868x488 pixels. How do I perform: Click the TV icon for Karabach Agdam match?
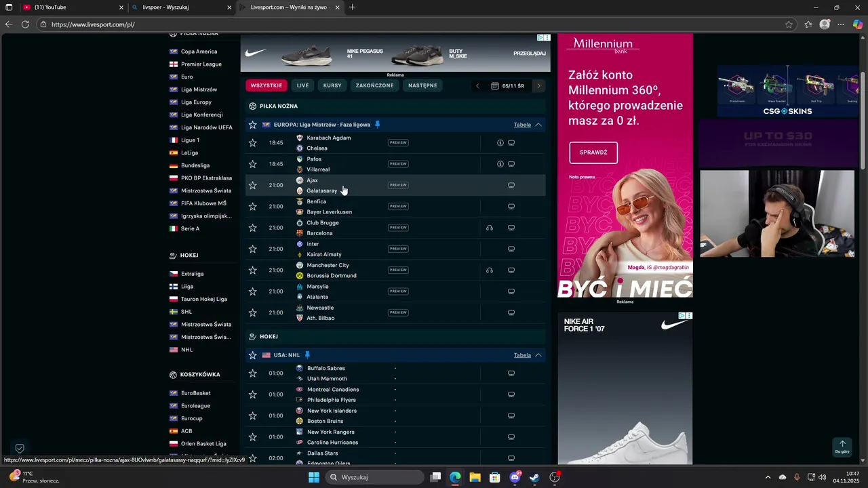pos(511,143)
